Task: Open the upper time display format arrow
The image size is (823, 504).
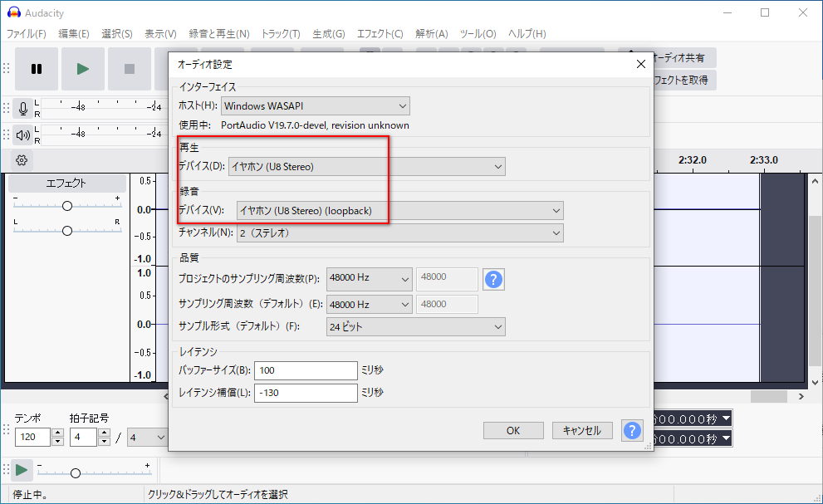Action: pyautogui.click(x=727, y=418)
